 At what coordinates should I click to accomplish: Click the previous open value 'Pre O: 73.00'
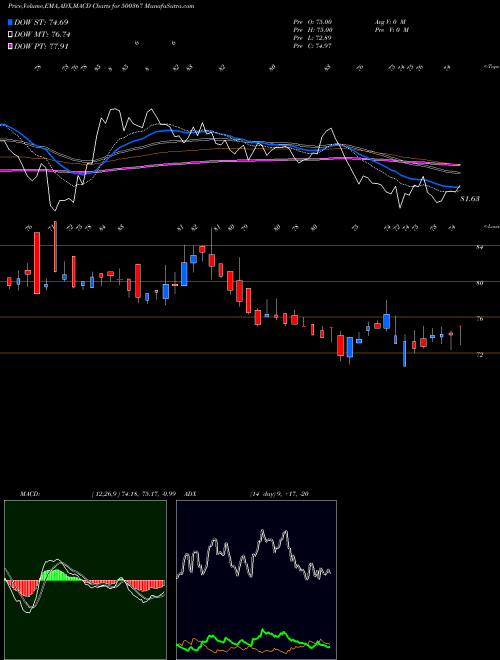[x=313, y=21]
